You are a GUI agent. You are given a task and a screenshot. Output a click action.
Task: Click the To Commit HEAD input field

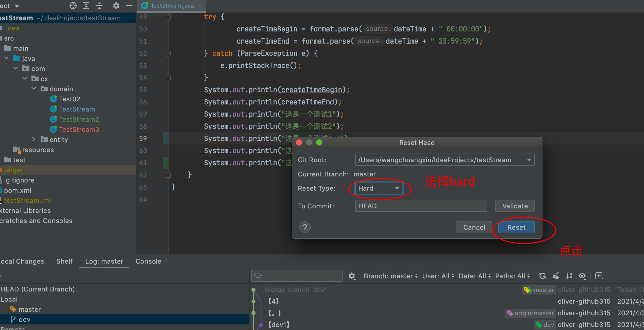tap(420, 206)
